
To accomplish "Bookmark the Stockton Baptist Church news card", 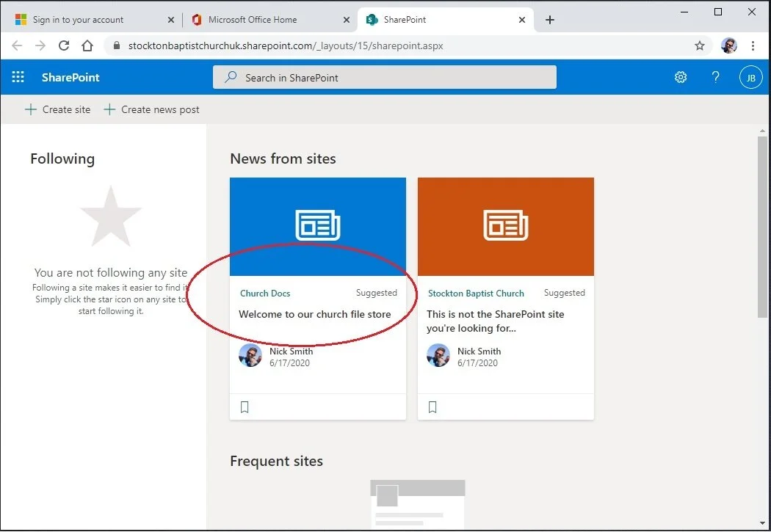I will click(x=432, y=407).
